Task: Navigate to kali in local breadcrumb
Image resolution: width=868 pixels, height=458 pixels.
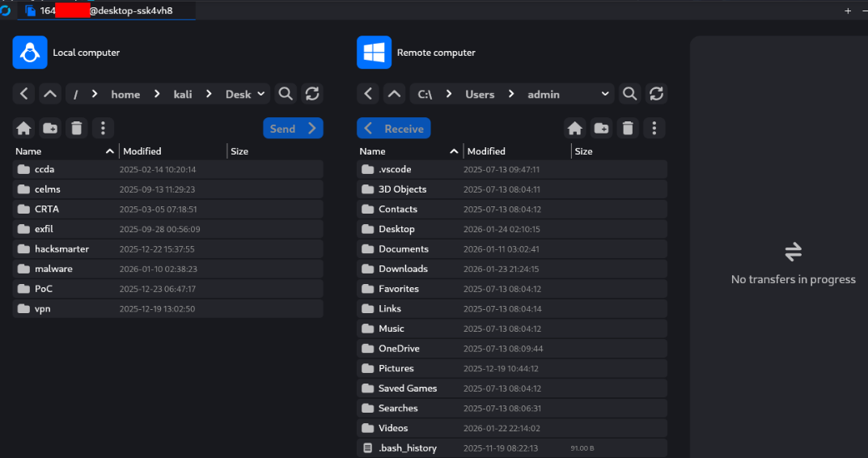Action: point(183,95)
